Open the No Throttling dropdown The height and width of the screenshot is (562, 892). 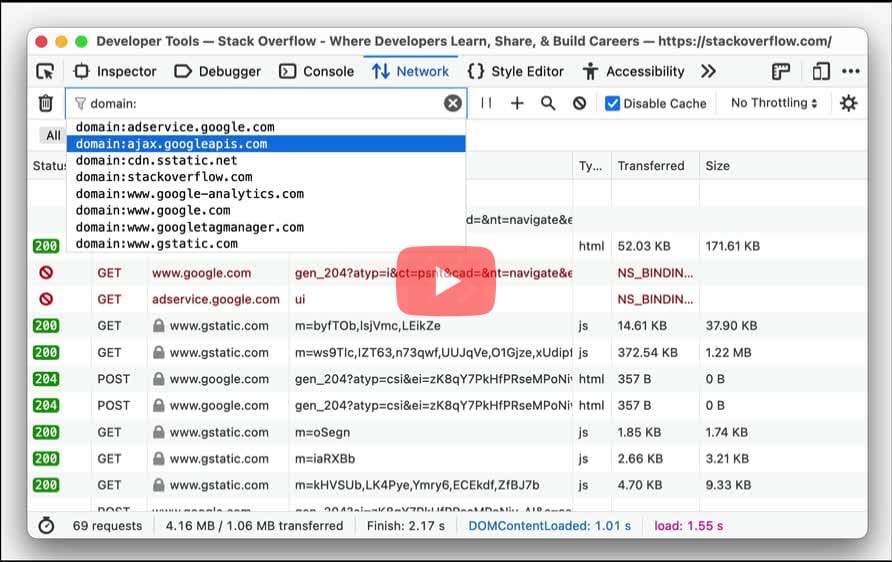[774, 103]
